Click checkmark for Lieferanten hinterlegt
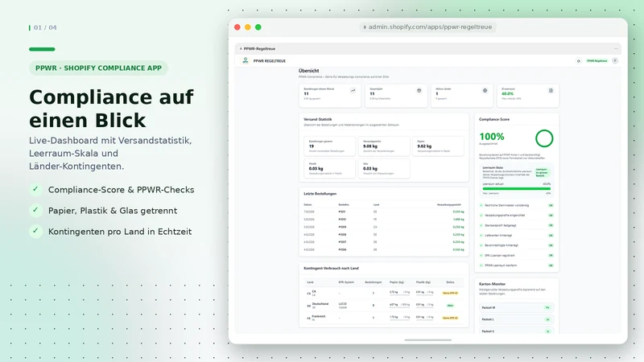This screenshot has width=644, height=362. (x=481, y=235)
